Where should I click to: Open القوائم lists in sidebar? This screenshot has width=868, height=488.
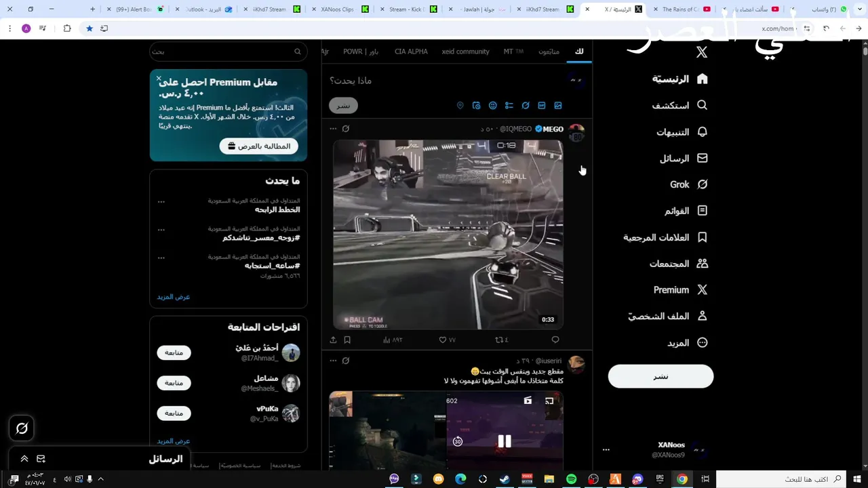coord(686,211)
